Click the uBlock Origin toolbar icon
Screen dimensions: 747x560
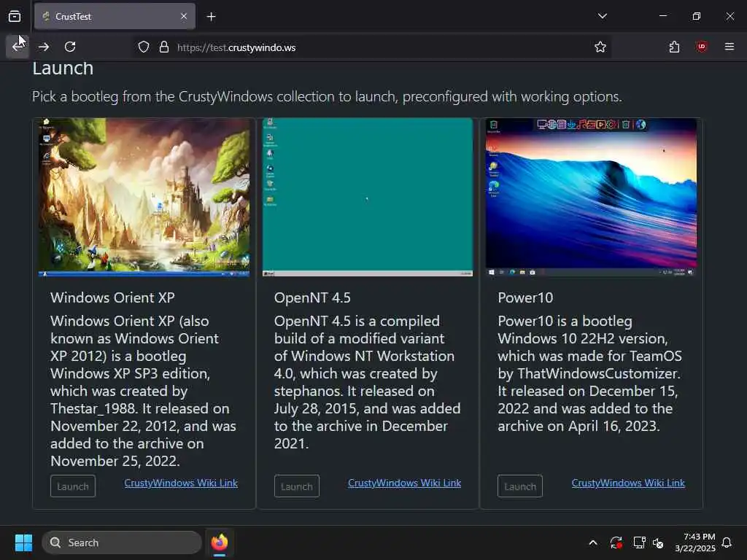[x=701, y=47]
